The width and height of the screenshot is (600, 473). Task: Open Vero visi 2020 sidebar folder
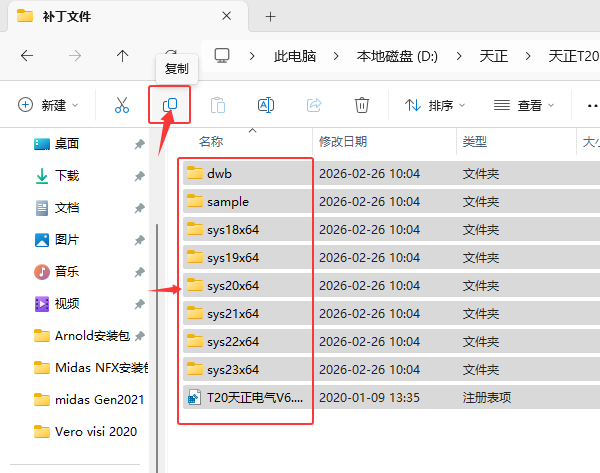pos(96,432)
